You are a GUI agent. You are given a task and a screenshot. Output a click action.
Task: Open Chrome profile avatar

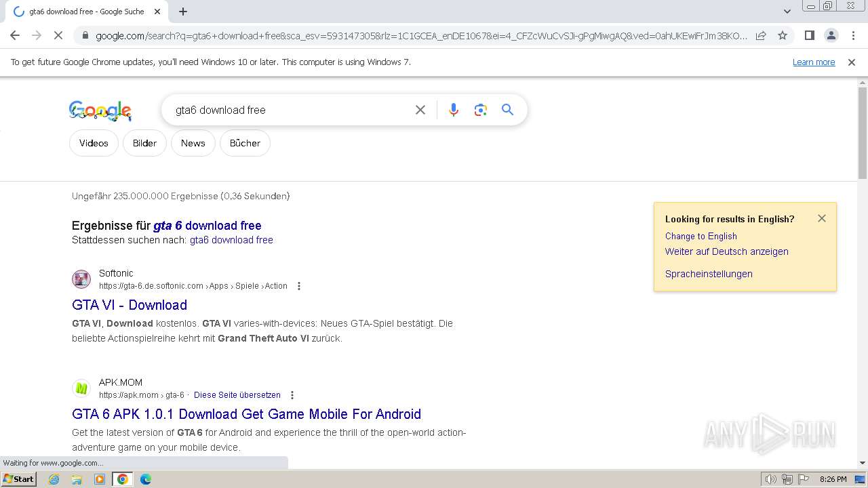(x=831, y=35)
